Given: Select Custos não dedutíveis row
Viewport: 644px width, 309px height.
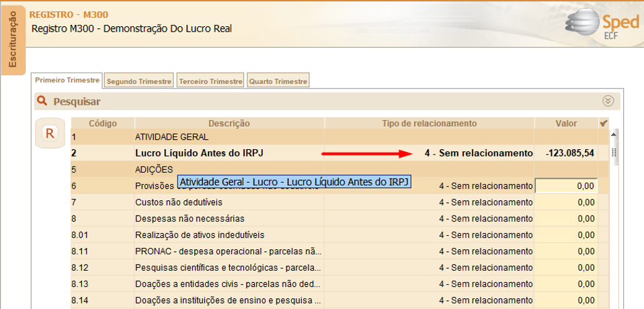Looking at the screenshot, I should [x=339, y=202].
